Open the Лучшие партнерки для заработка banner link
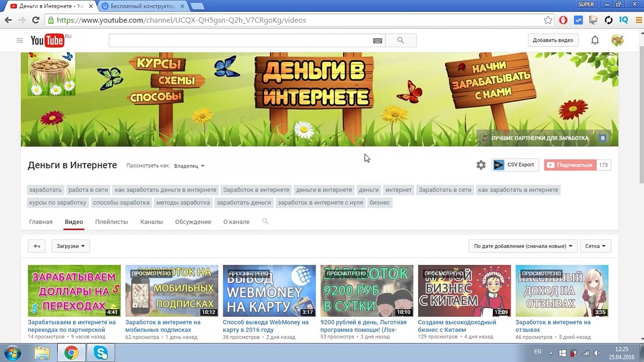This screenshot has height=362, width=644. pos(535,138)
